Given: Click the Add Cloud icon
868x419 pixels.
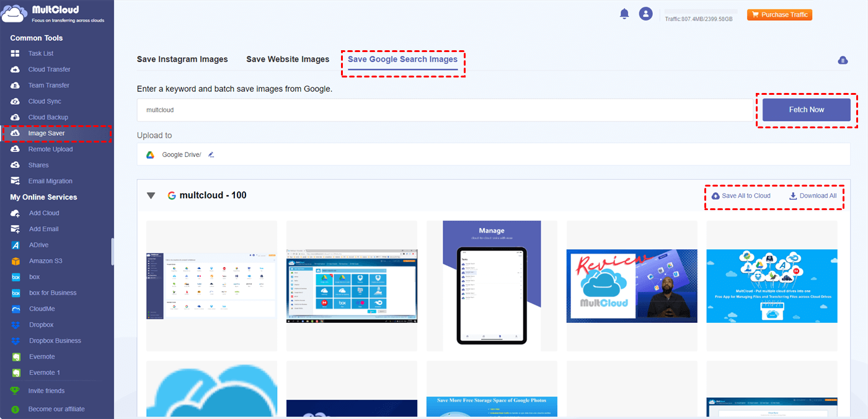Looking at the screenshot, I should (x=15, y=213).
